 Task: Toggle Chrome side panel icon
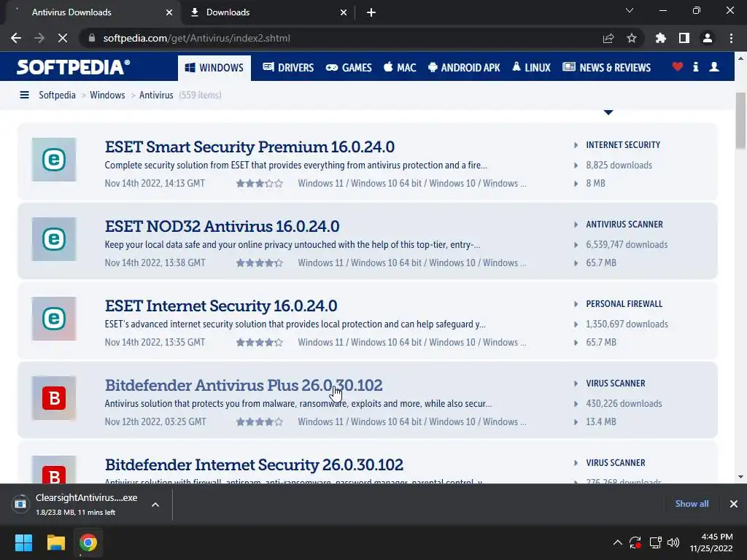click(684, 38)
